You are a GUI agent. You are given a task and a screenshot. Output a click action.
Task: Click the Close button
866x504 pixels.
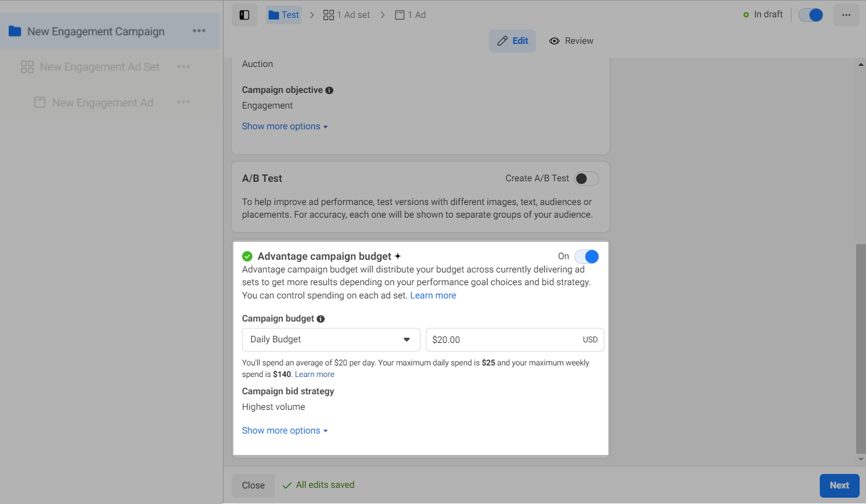pyautogui.click(x=253, y=486)
